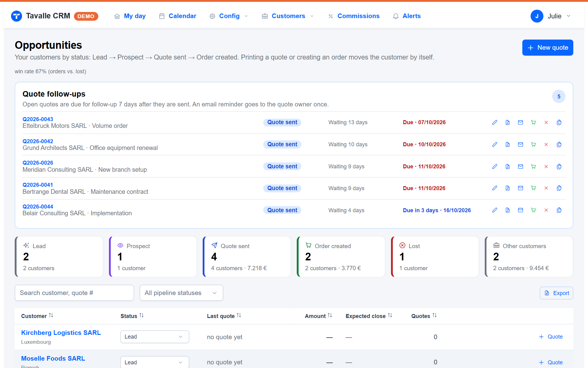Create order from quote Q2026-0044
Viewport: 588px width, 368px height.
(533, 210)
